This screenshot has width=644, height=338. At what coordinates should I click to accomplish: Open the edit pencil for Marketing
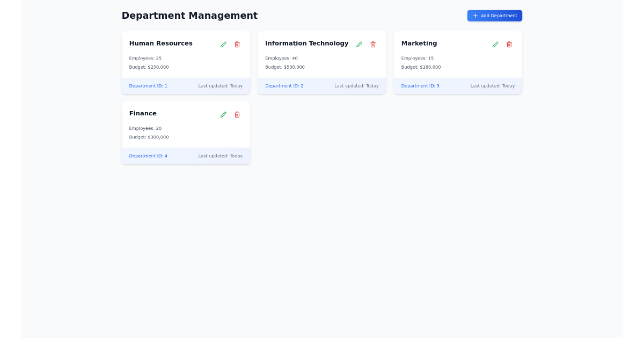[x=495, y=45]
